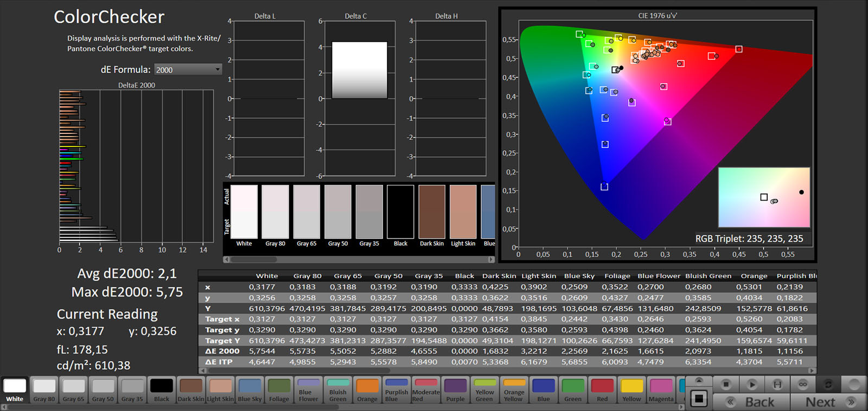Click the stop measurement icon
The image size is (868, 411).
[x=726, y=384]
